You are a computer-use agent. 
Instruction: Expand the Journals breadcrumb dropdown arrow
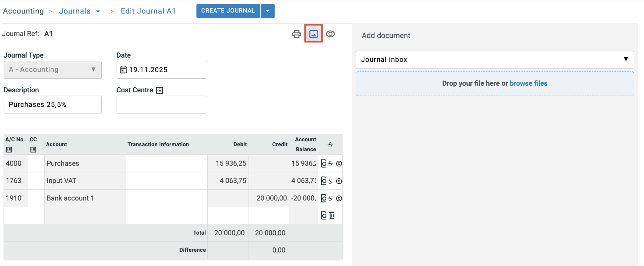pyautogui.click(x=98, y=11)
